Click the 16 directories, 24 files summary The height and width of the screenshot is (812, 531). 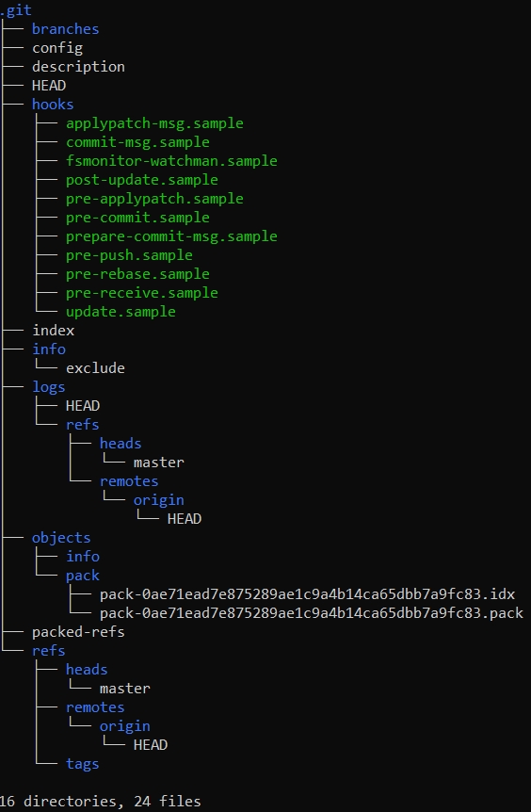click(100, 802)
